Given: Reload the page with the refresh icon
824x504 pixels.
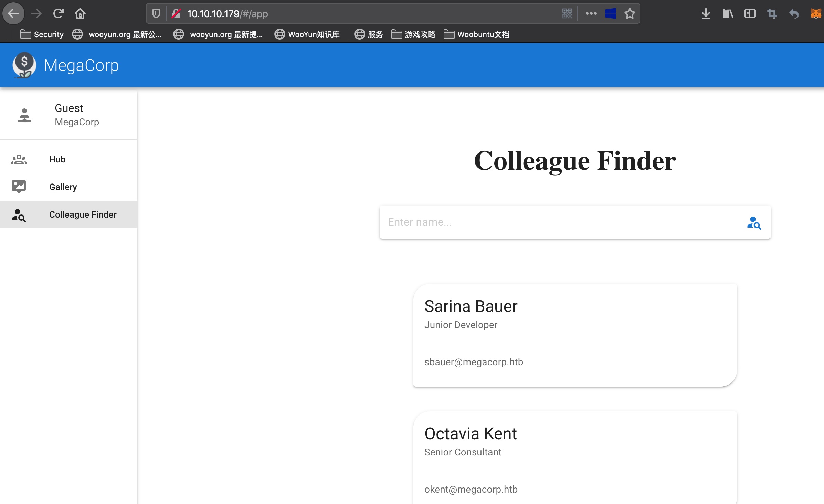Looking at the screenshot, I should (x=59, y=14).
